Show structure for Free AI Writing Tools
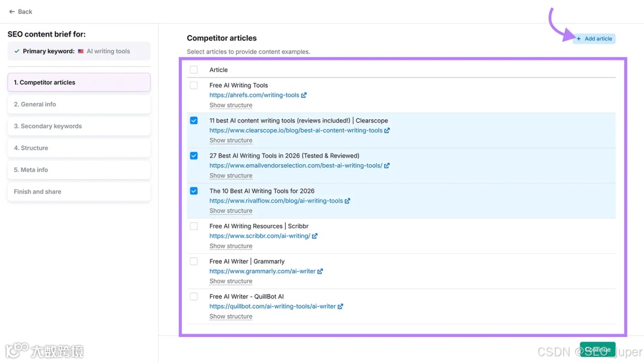The width and height of the screenshot is (644, 363). click(x=231, y=106)
